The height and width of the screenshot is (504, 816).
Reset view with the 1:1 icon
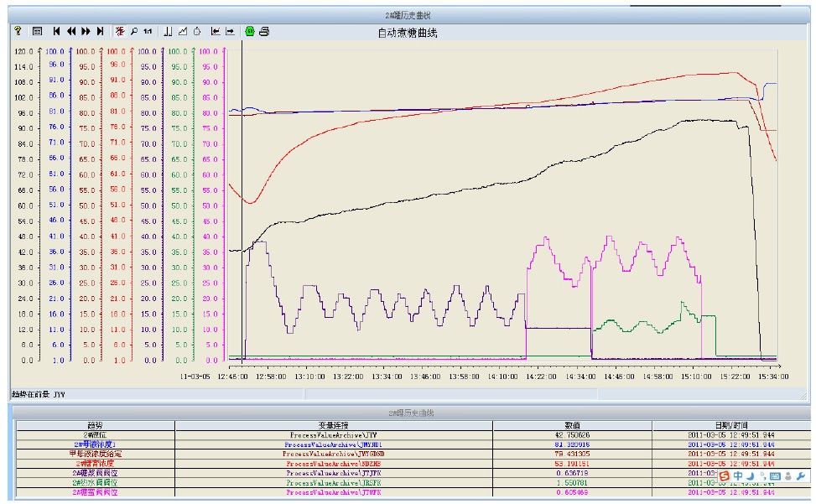[148, 31]
